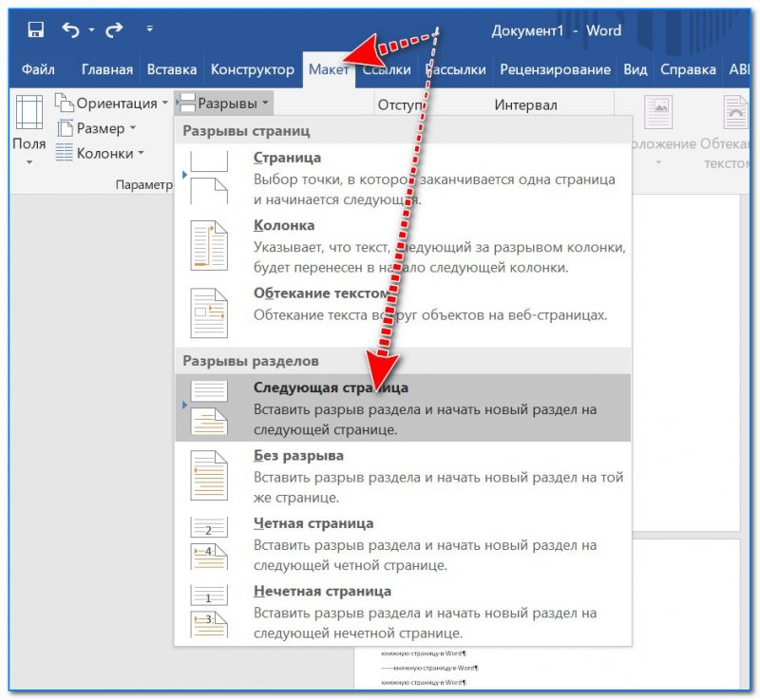Switch to the Вставка tab
760x700 pixels.
tap(172, 69)
